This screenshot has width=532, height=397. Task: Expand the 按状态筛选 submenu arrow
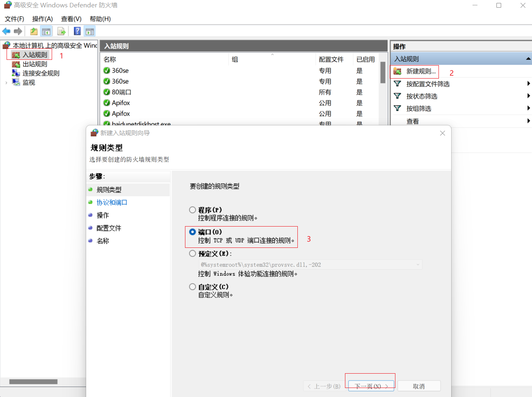point(528,96)
